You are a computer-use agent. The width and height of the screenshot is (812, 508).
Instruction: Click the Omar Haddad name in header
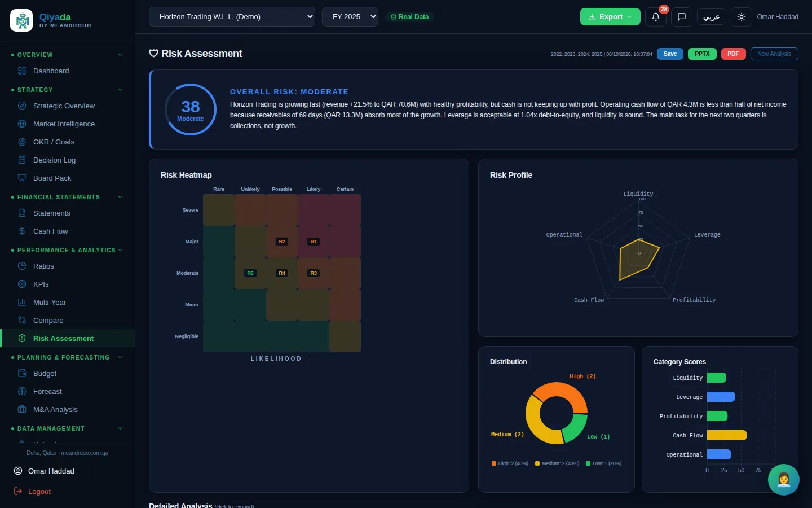[x=778, y=17]
